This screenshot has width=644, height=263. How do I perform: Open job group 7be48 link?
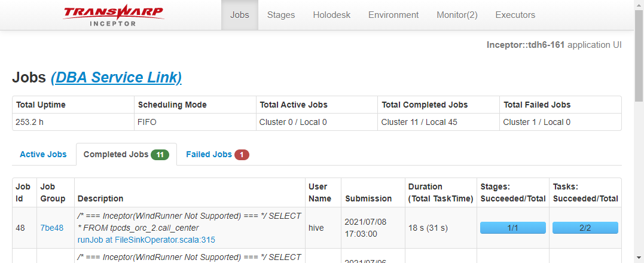coord(51,228)
